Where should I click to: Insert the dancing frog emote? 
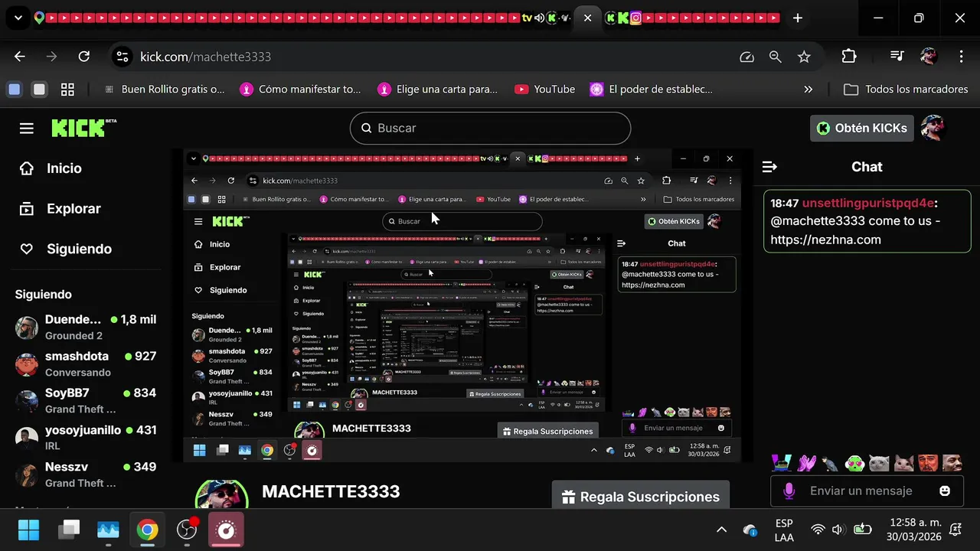[x=781, y=462]
